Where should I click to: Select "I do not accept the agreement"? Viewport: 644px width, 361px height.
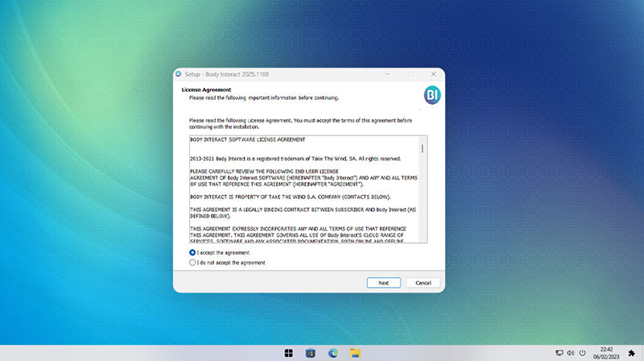coord(192,263)
